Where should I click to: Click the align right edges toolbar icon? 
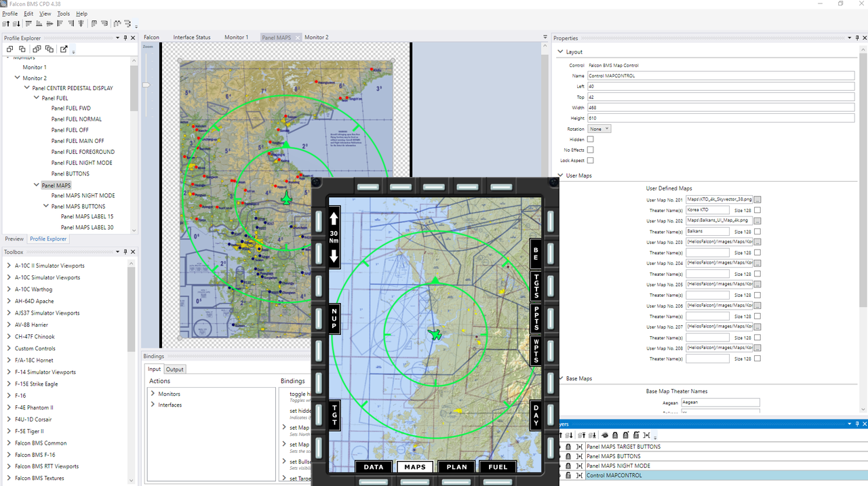71,24
